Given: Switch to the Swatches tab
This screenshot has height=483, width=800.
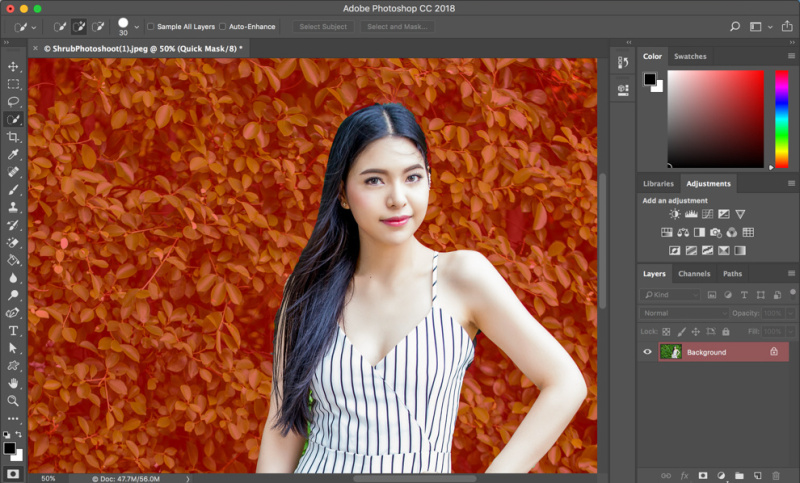Looking at the screenshot, I should (x=690, y=57).
